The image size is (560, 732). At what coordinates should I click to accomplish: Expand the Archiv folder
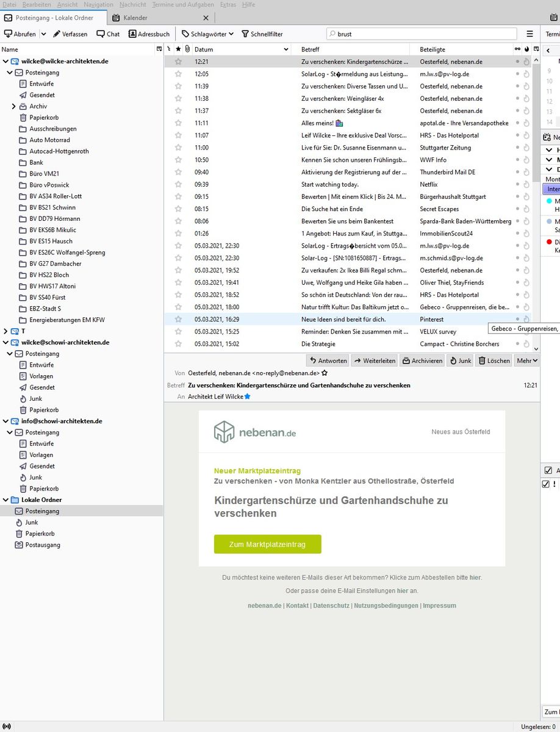(x=13, y=106)
